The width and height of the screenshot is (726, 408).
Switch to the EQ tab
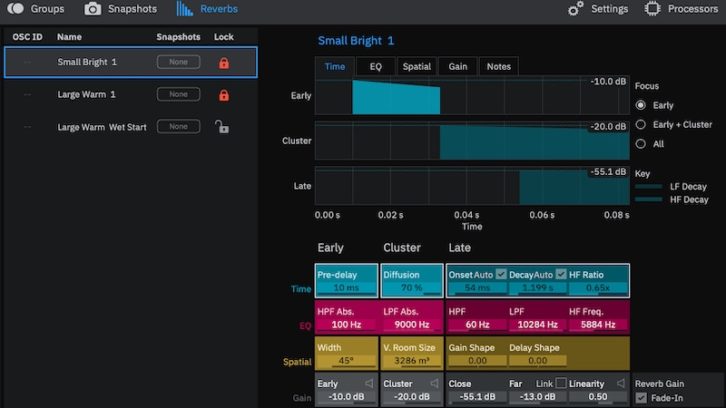376,66
